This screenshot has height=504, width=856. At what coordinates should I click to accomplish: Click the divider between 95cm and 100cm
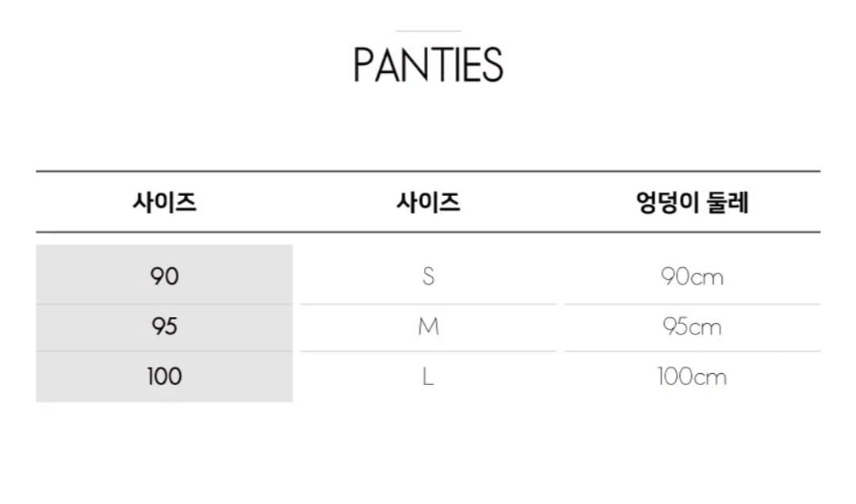692,351
